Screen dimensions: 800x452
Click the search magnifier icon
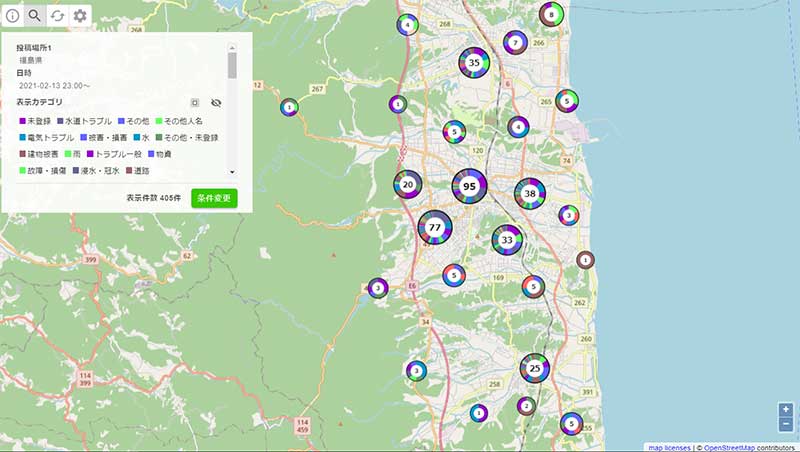(x=35, y=15)
